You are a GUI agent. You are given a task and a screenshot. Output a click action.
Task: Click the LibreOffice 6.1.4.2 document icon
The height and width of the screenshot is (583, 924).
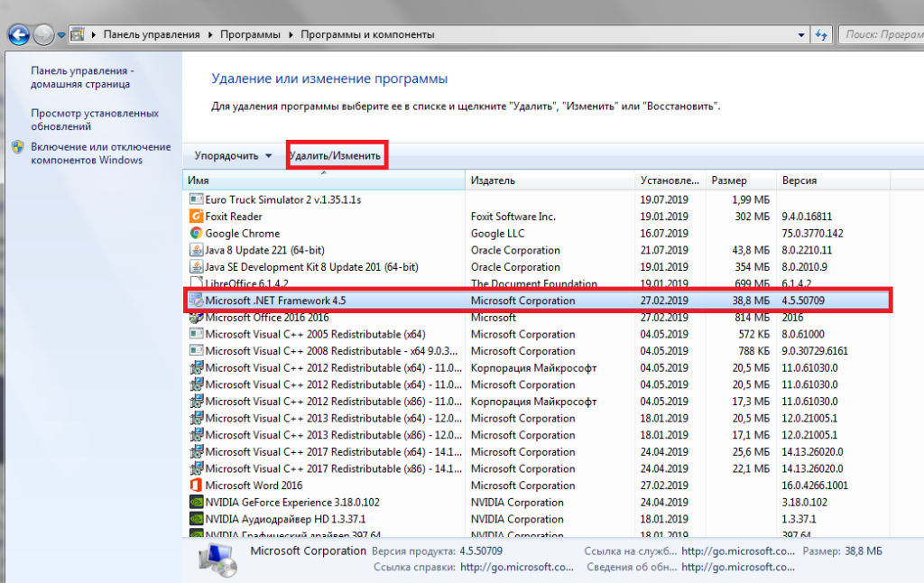pos(196,284)
